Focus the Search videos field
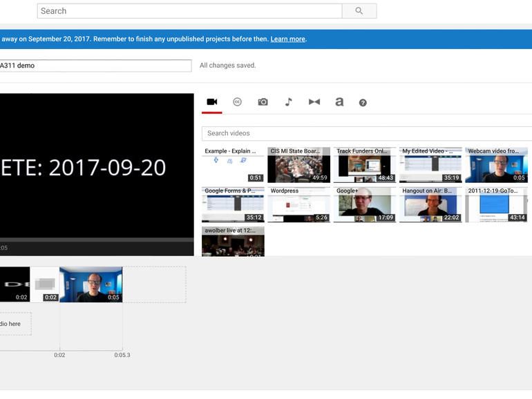 pyautogui.click(x=366, y=133)
